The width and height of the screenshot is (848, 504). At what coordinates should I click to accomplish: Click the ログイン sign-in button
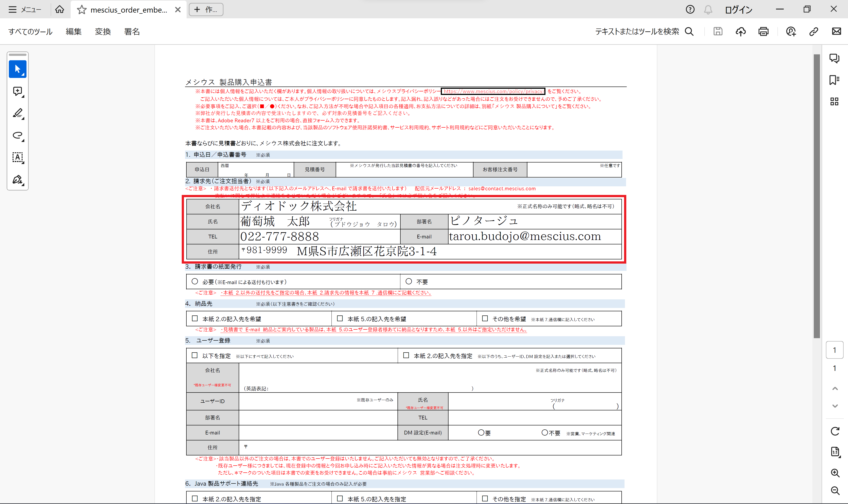pyautogui.click(x=739, y=10)
